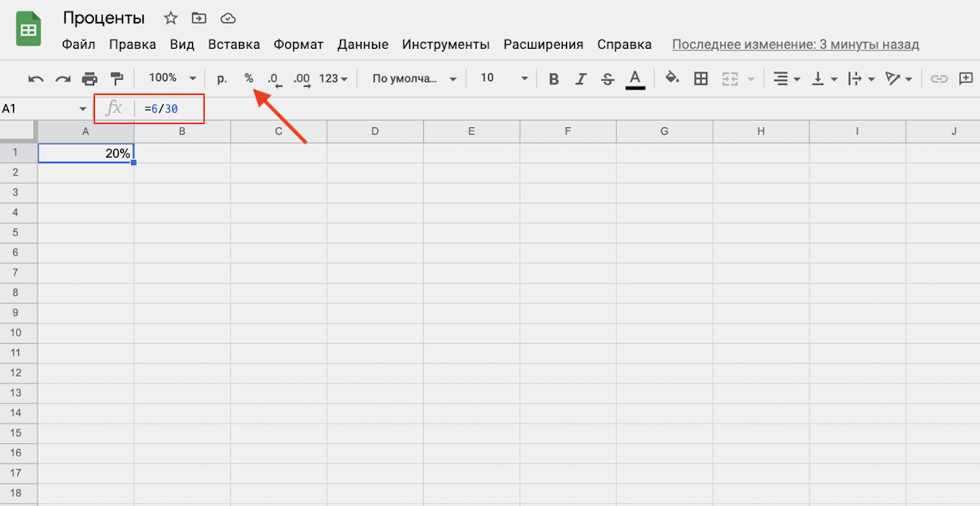Add a comment with toolbar icon
The width and height of the screenshot is (980, 506).
[965, 78]
